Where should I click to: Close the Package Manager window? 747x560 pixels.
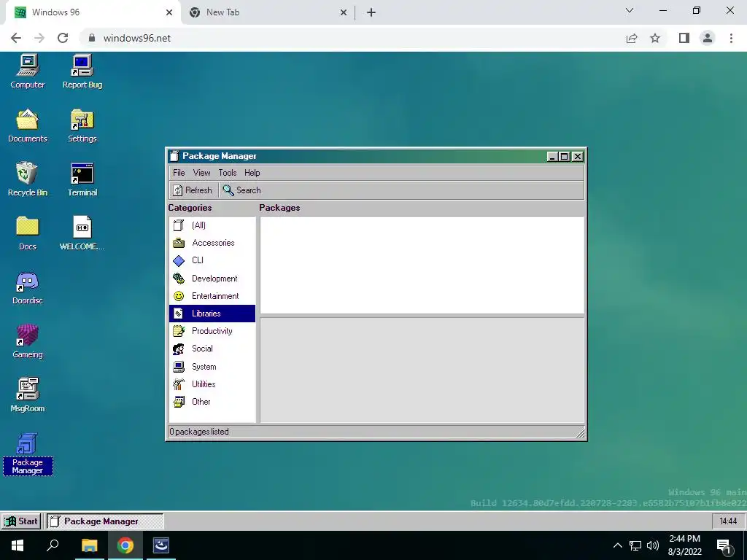pos(578,156)
